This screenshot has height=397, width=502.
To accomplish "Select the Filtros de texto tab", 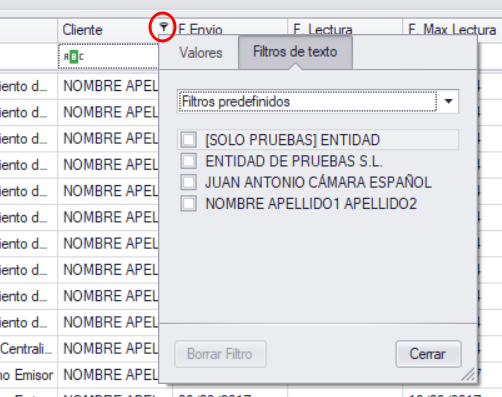I will pyautogui.click(x=295, y=52).
